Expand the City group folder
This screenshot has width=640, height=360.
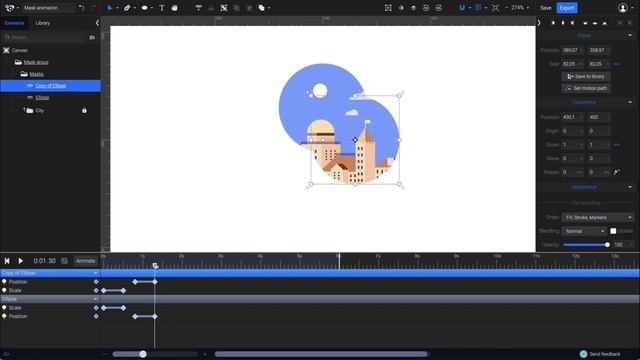click(29, 110)
